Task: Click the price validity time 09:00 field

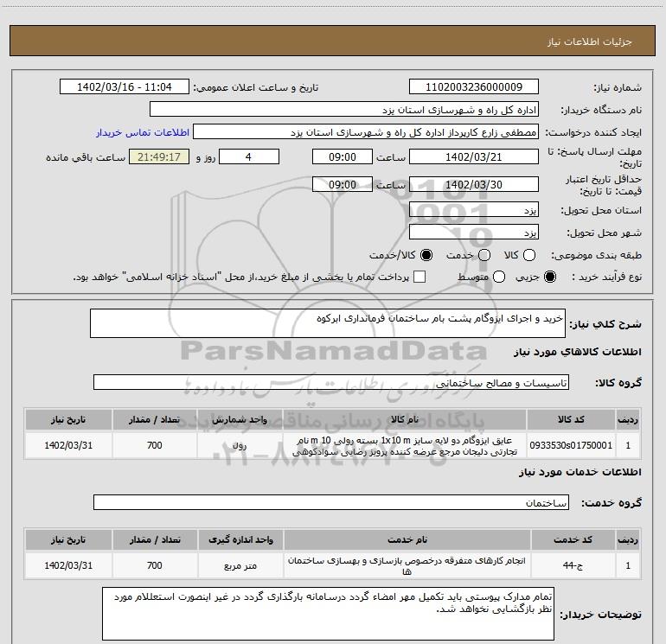Action: click(x=343, y=184)
